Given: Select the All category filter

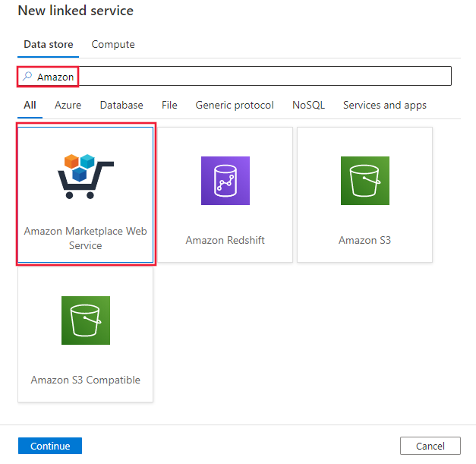Looking at the screenshot, I should click(30, 105).
